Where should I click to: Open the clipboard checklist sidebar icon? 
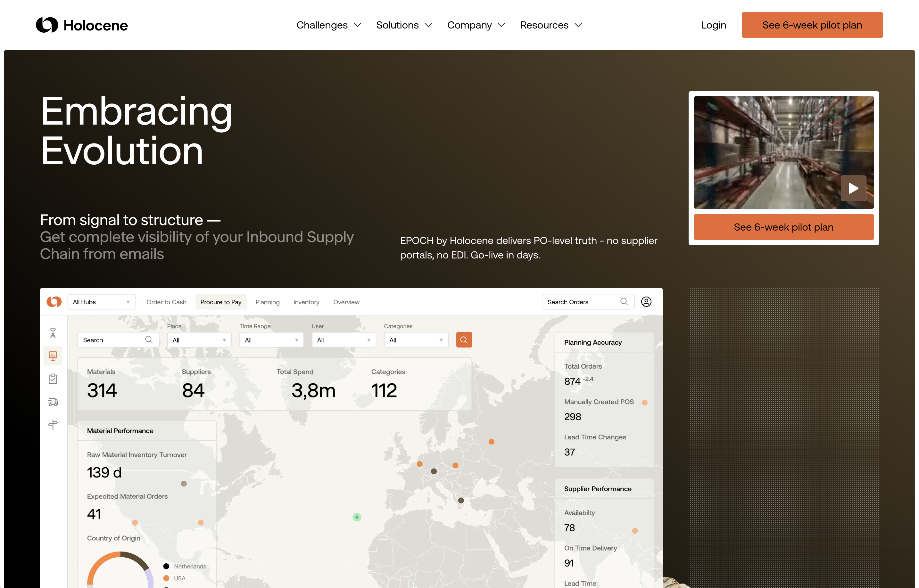click(53, 379)
